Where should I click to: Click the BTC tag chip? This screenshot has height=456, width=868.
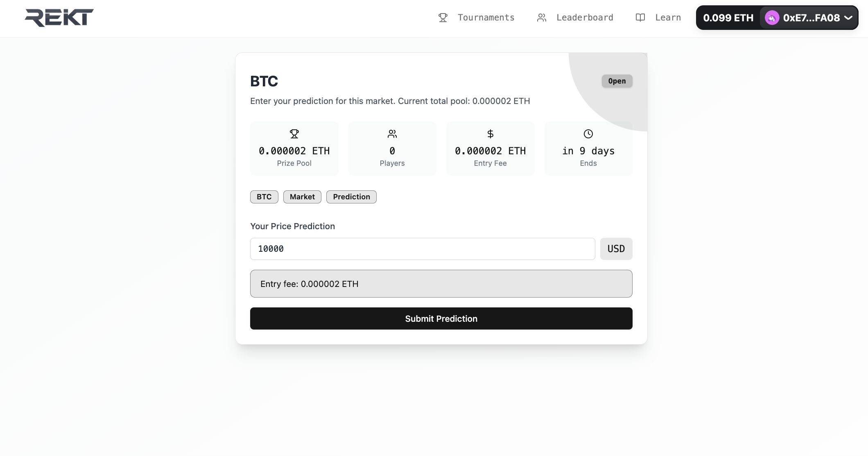tap(264, 197)
